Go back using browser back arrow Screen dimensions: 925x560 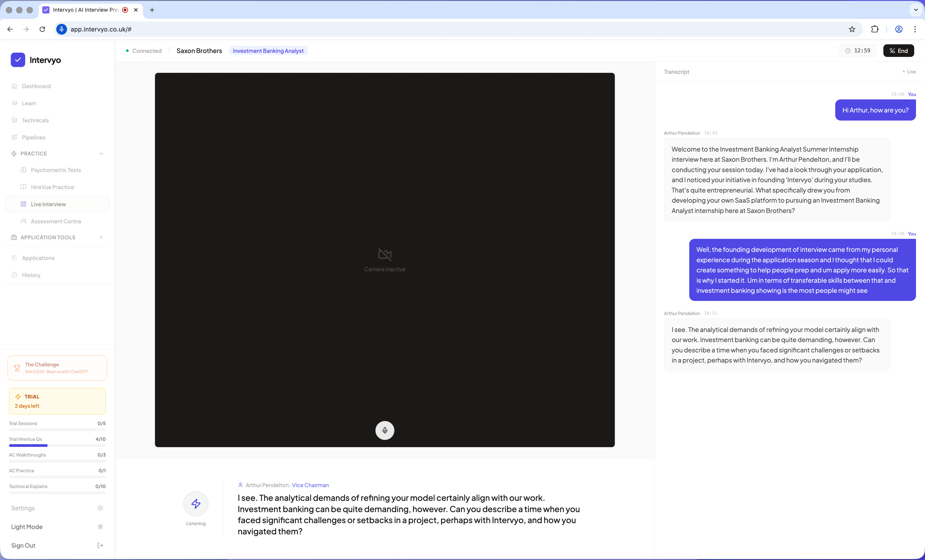pyautogui.click(x=10, y=29)
